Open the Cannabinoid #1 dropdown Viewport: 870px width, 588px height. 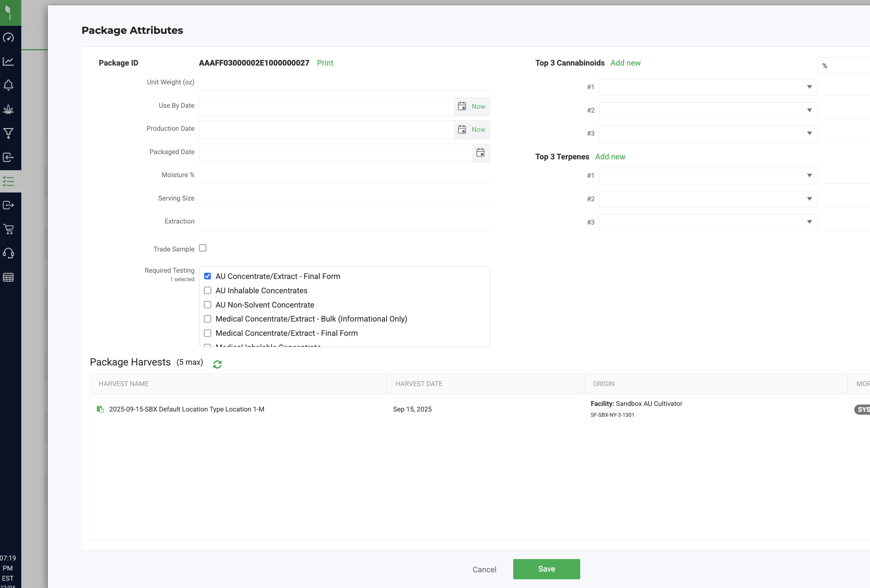pyautogui.click(x=708, y=87)
